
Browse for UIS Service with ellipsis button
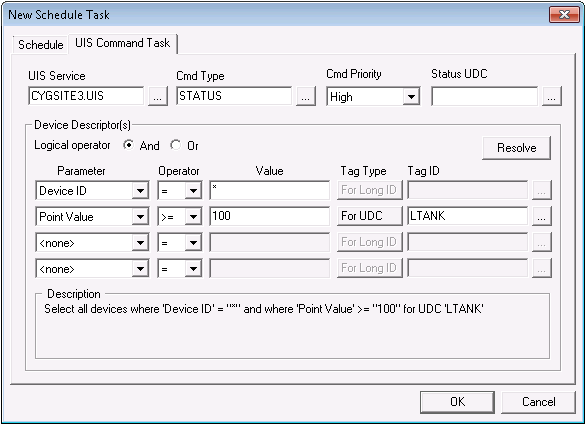(x=157, y=96)
